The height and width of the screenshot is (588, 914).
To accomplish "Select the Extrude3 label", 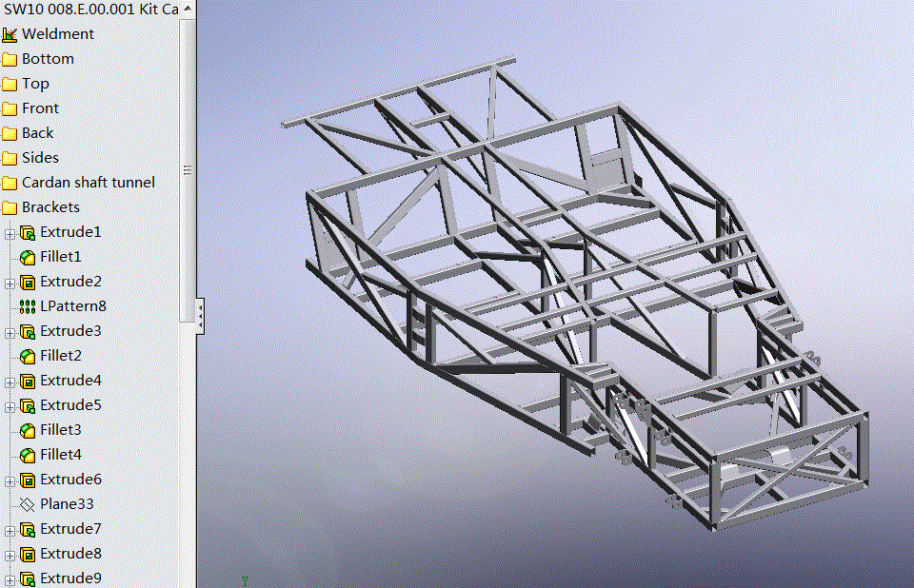I will coord(70,331).
